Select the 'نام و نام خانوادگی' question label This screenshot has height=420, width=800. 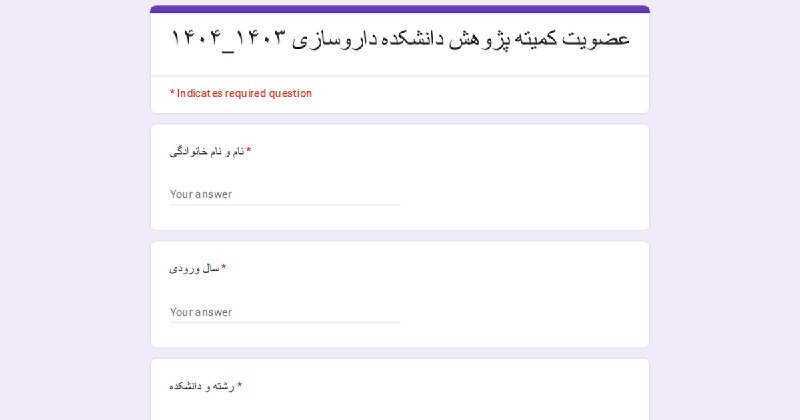(x=207, y=152)
